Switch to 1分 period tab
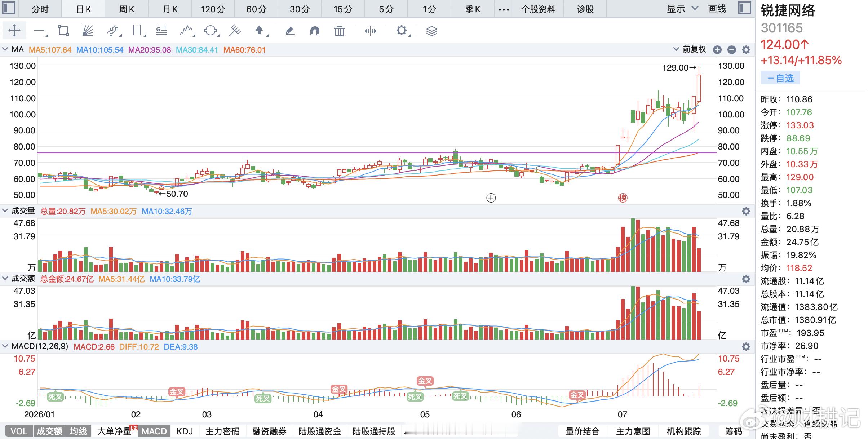Screen dimensions: 868x439 click(429, 9)
